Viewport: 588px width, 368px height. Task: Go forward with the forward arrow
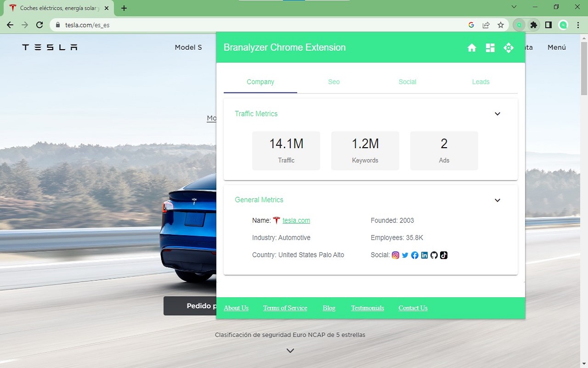(x=25, y=25)
